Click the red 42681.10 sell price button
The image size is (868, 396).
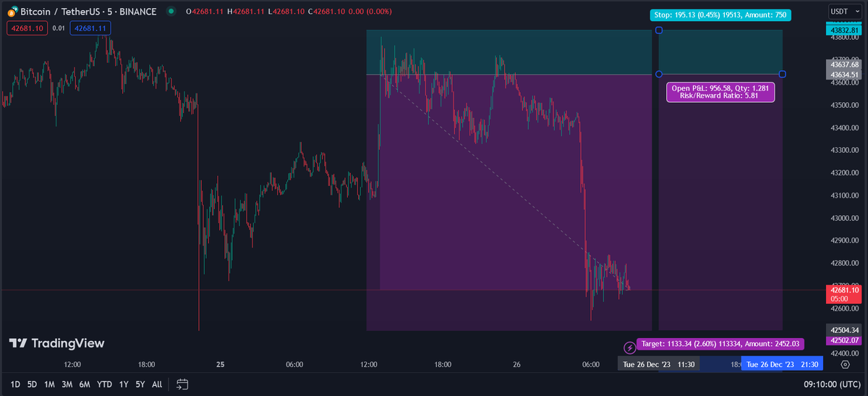tap(27, 28)
